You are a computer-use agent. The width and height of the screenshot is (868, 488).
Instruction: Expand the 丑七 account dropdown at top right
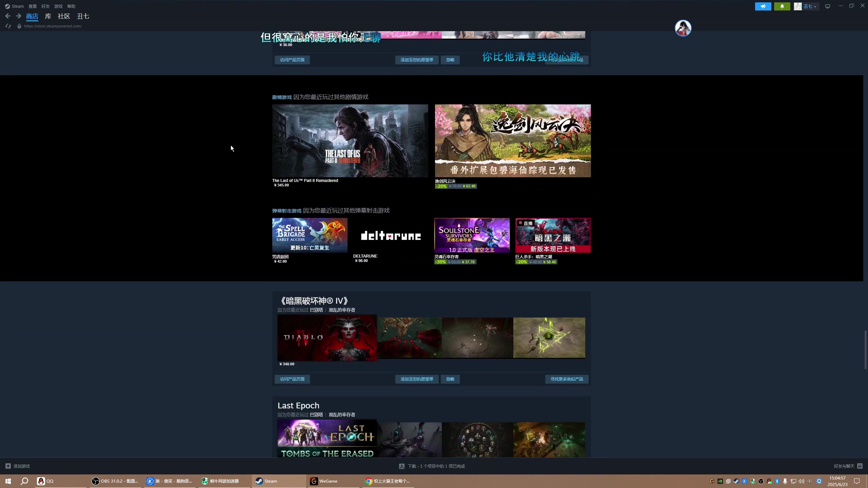[x=807, y=6]
